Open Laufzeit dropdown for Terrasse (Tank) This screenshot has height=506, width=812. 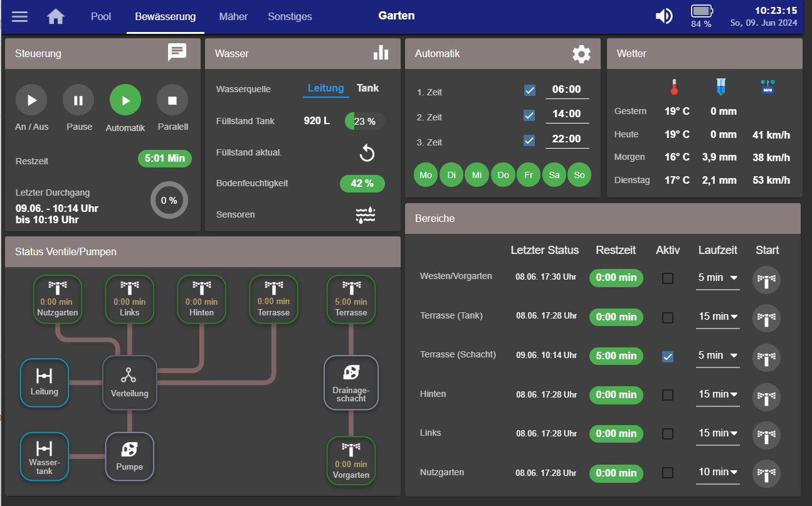tap(718, 317)
